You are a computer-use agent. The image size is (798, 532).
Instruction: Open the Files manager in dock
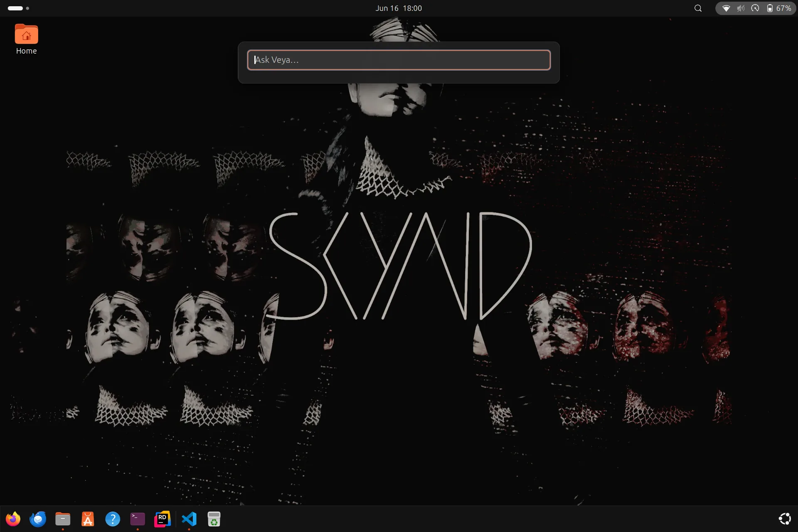point(63,519)
